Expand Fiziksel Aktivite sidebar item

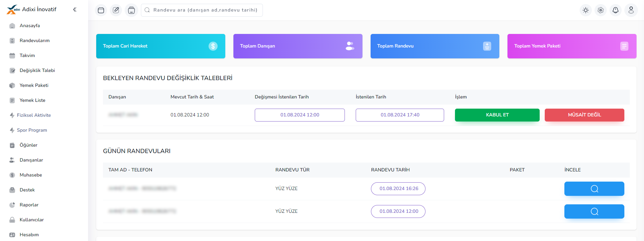point(34,115)
